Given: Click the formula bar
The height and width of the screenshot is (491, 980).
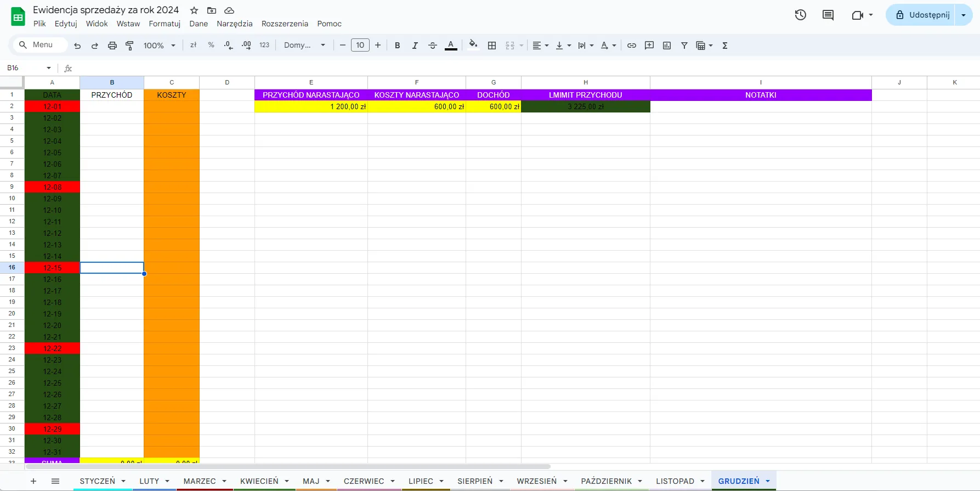Looking at the screenshot, I should click(526, 68).
